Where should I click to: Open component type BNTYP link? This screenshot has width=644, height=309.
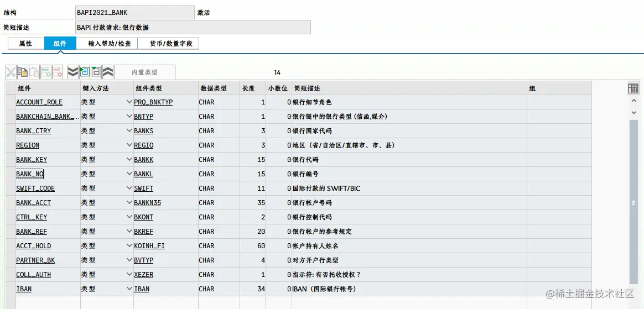[x=144, y=117]
